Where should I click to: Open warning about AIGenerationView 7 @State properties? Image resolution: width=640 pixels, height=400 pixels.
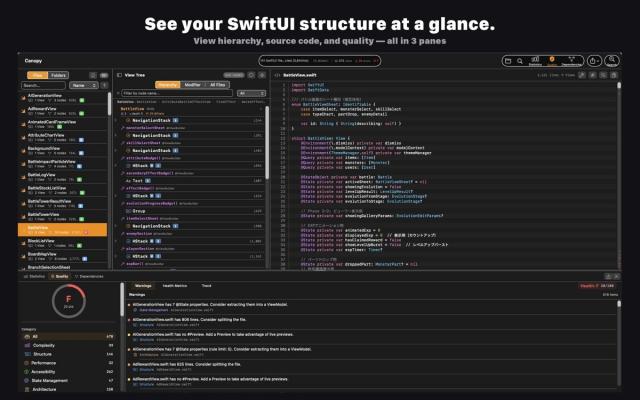pyautogui.click(x=371, y=307)
